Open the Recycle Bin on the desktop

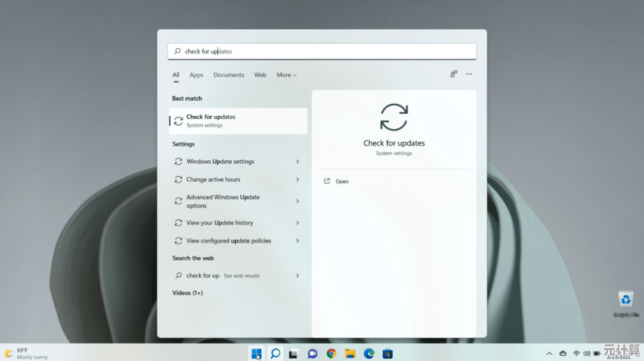[x=626, y=301]
